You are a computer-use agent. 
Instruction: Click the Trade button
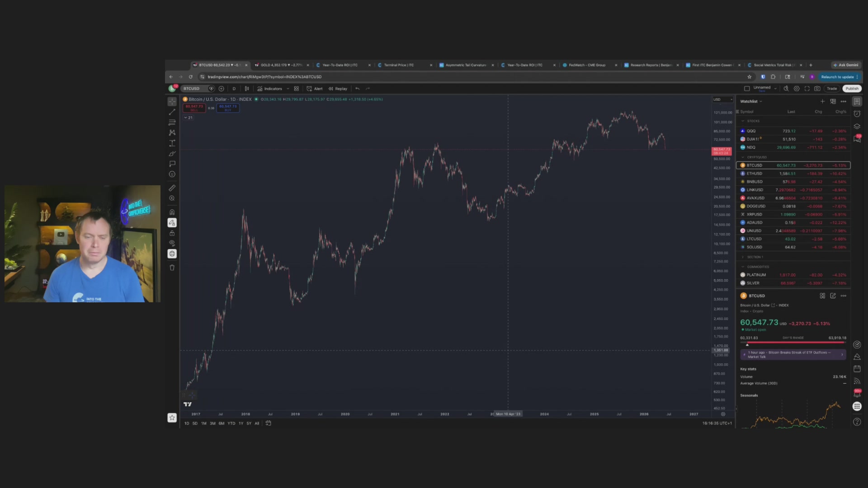point(832,89)
